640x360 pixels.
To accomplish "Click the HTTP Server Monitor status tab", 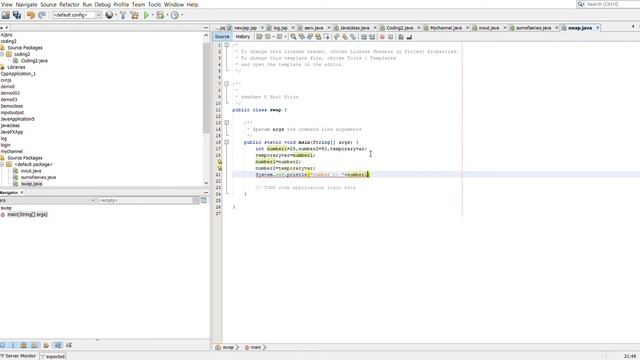I will 18,356.
